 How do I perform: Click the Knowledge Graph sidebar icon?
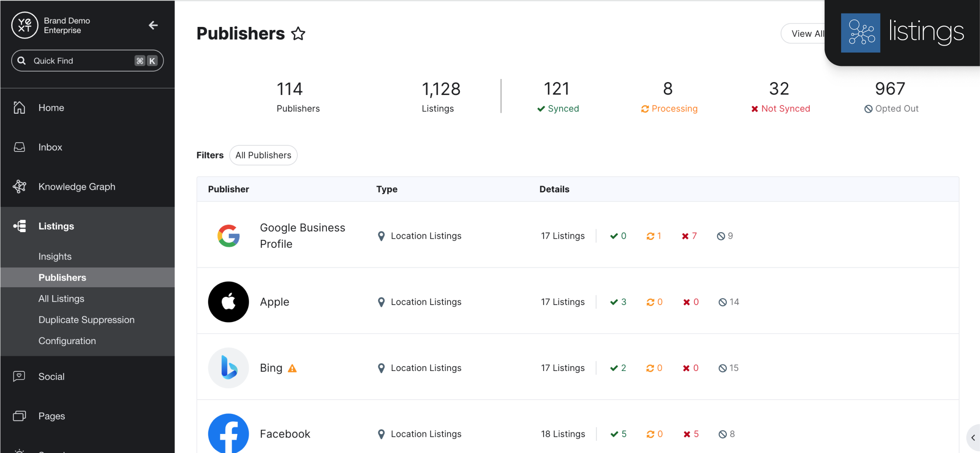coord(19,187)
